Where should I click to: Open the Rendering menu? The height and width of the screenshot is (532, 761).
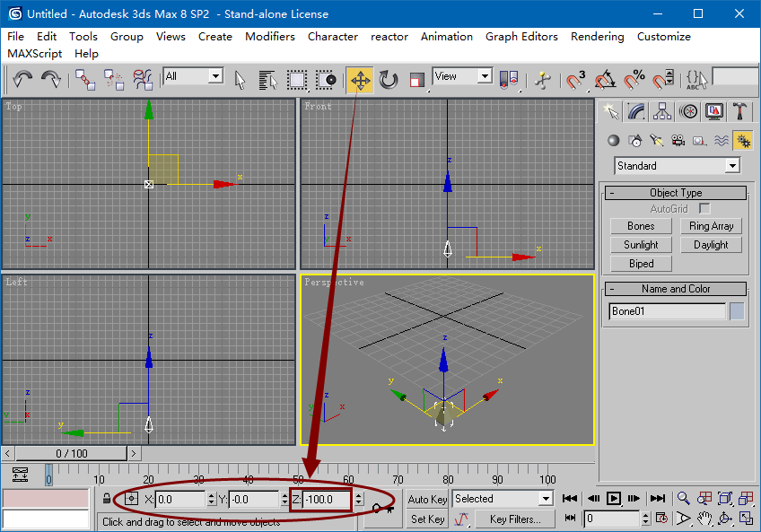598,37
